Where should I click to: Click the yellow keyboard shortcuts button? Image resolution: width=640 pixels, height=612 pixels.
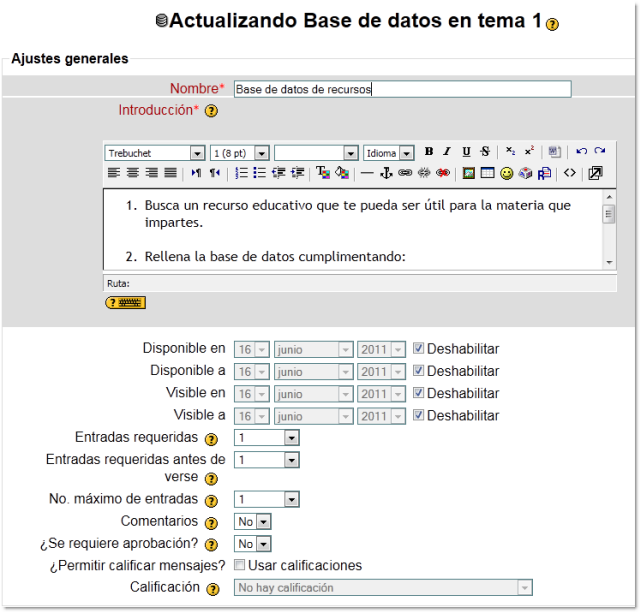point(125,302)
